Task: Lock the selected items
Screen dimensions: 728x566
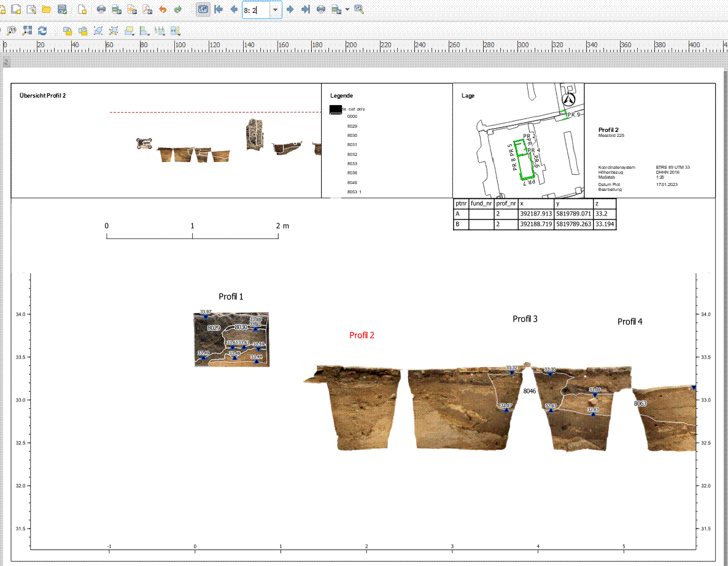Action: pyautogui.click(x=66, y=29)
